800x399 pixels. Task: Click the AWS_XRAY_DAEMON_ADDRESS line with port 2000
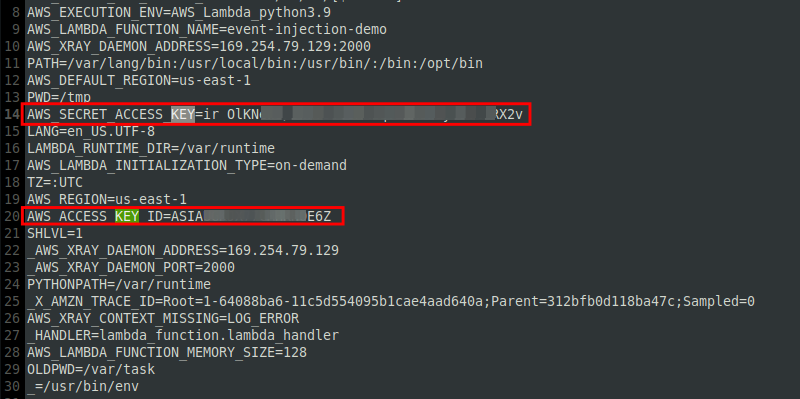tap(199, 46)
